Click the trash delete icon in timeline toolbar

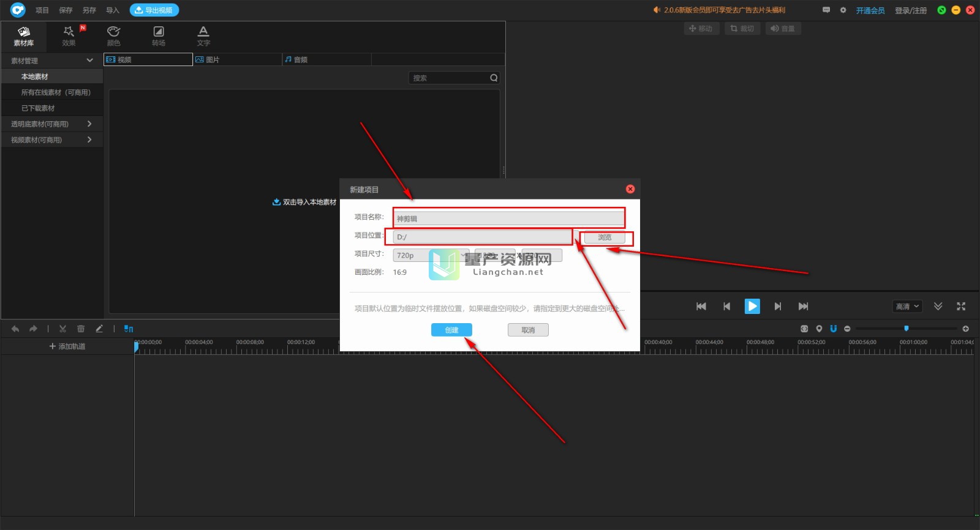81,329
